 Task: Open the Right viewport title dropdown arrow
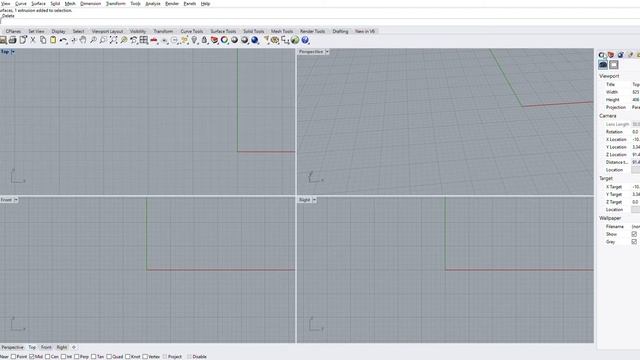pos(314,200)
